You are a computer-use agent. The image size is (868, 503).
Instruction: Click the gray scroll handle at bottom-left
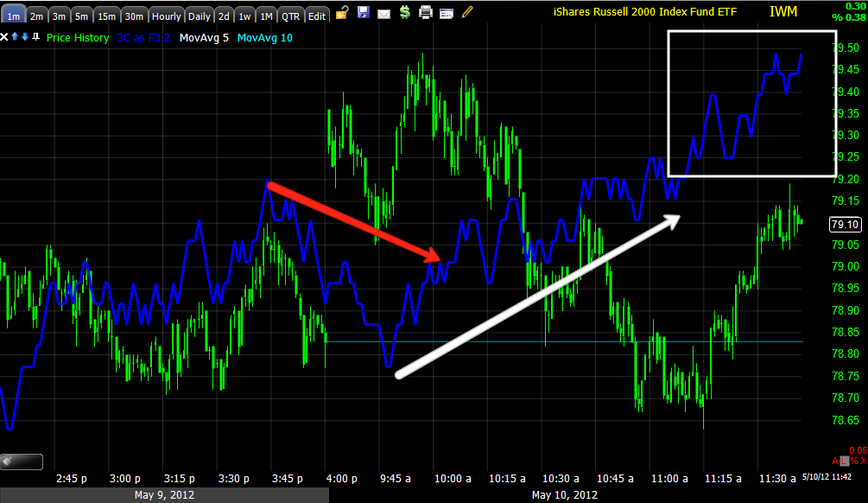[x=22, y=462]
